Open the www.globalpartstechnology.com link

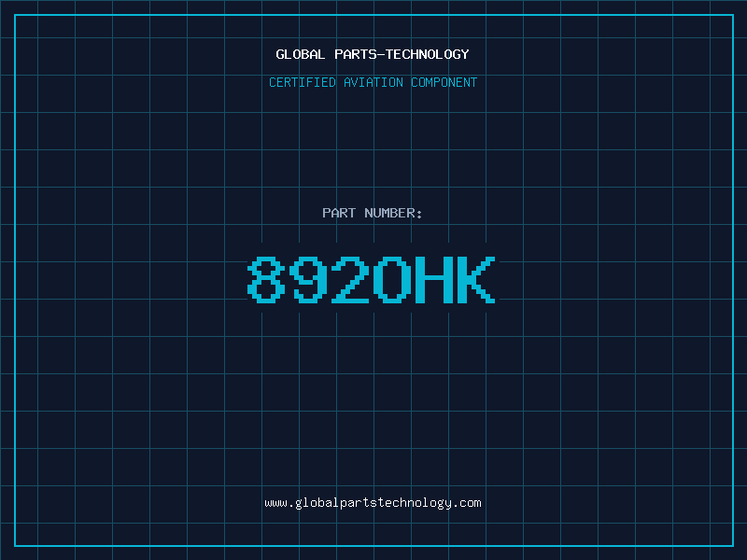point(373,503)
